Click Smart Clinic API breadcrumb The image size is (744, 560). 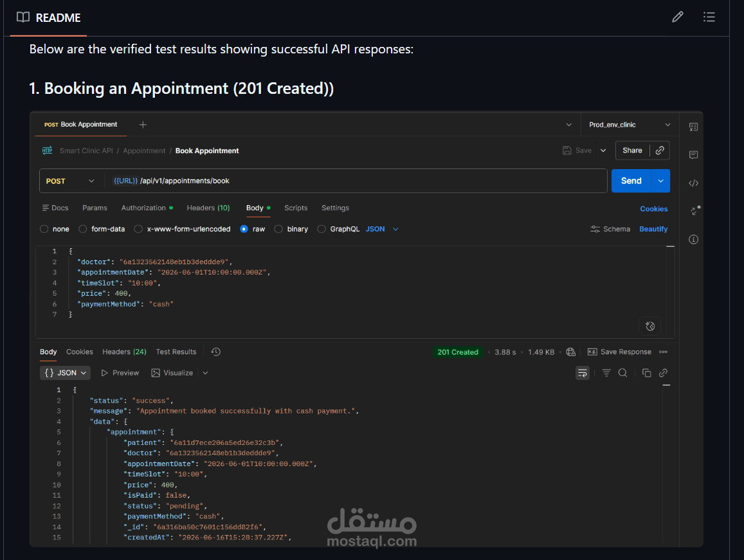click(86, 150)
